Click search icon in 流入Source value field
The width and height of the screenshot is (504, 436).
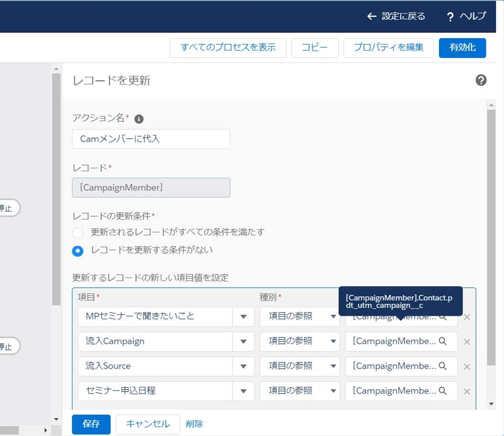point(442,366)
